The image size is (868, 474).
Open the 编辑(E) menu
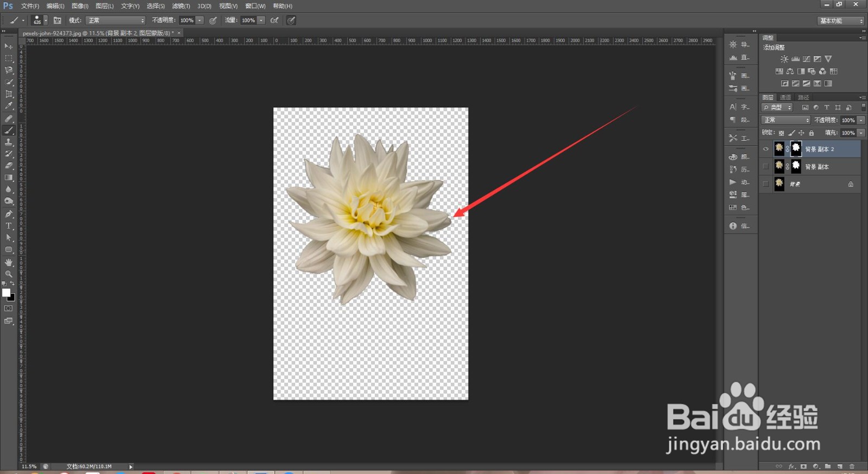(55, 6)
